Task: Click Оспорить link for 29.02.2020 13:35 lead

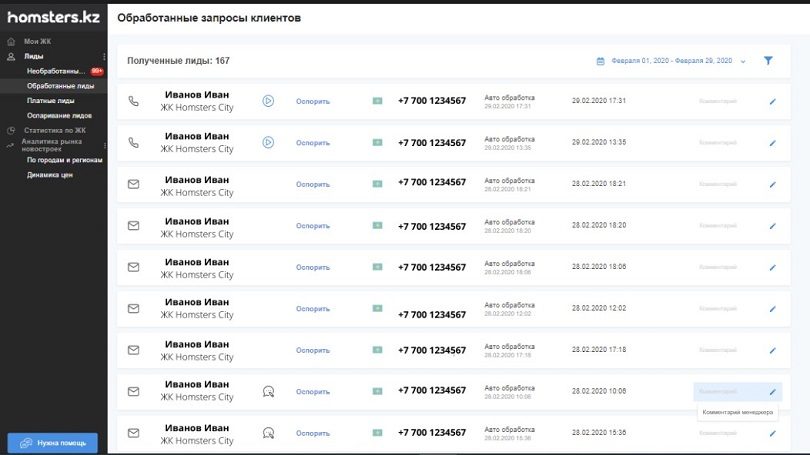Action: [313, 143]
